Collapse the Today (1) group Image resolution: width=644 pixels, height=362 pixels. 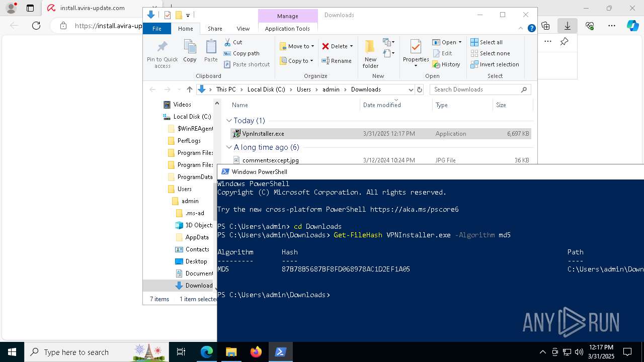click(229, 121)
